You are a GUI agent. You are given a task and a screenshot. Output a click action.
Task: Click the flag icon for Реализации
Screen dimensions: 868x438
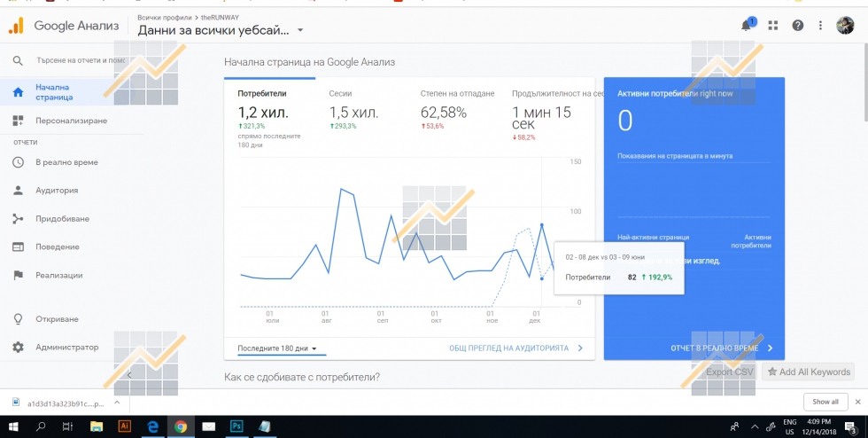tap(19, 275)
